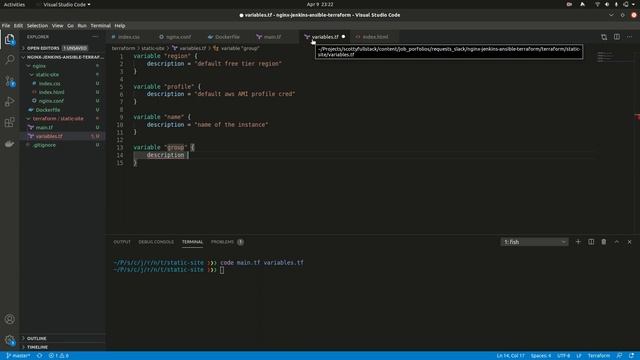Open the Accounts menu icon
The image size is (640, 360).
coord(10,319)
